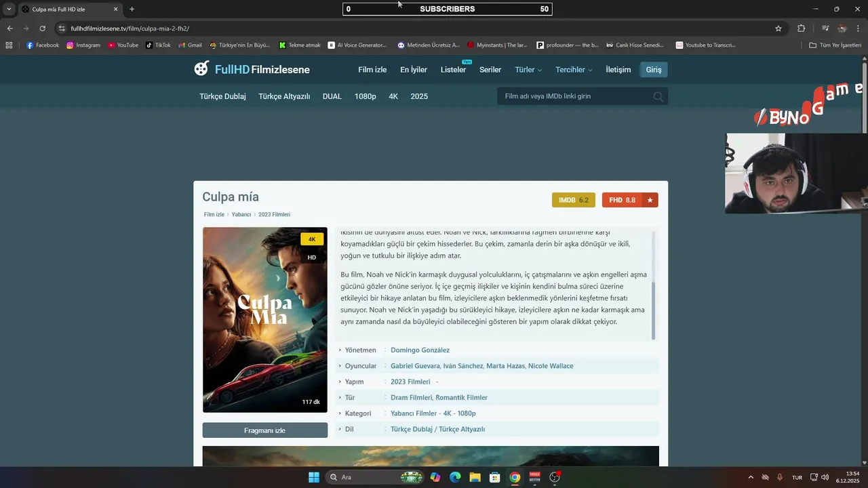Click the IMDB 6.2 rating badge
Viewport: 868px width, 488px height.
(x=574, y=200)
